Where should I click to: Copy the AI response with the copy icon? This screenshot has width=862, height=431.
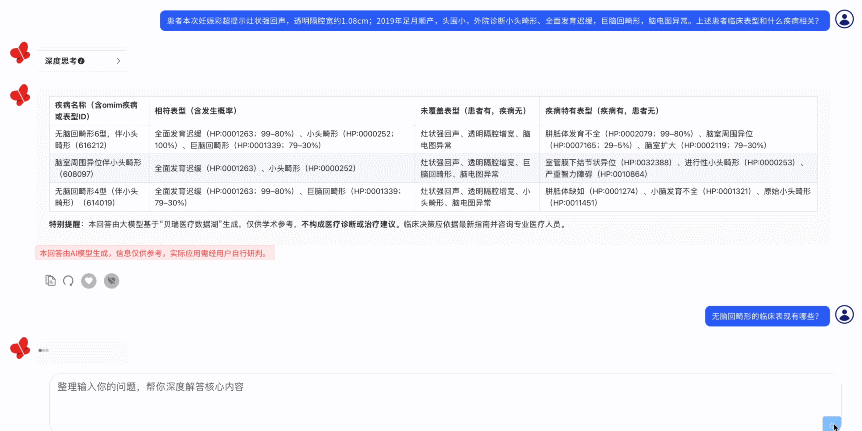(x=51, y=280)
